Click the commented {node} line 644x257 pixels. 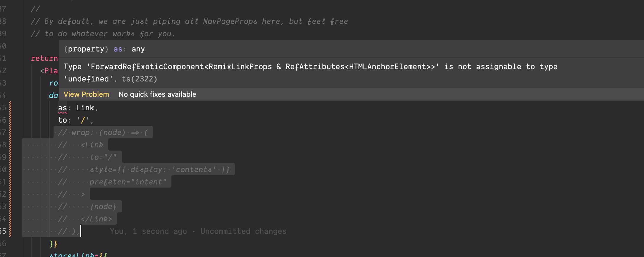tap(103, 207)
